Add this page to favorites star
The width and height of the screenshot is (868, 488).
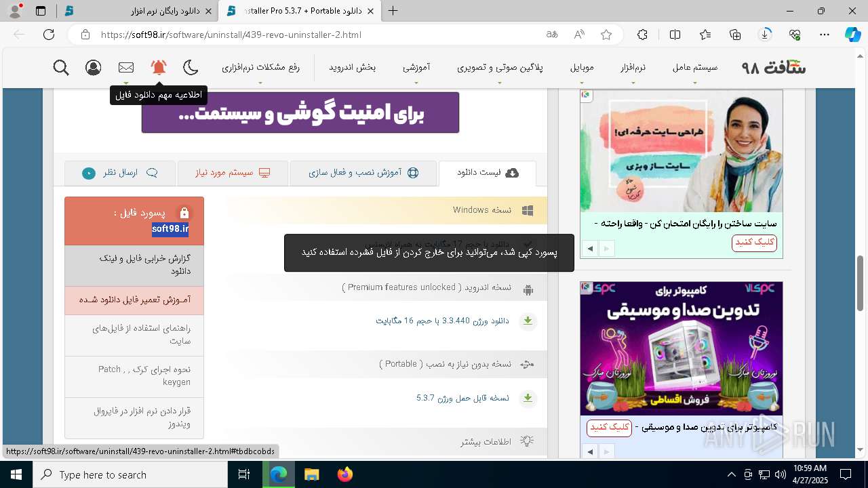pyautogui.click(x=606, y=35)
